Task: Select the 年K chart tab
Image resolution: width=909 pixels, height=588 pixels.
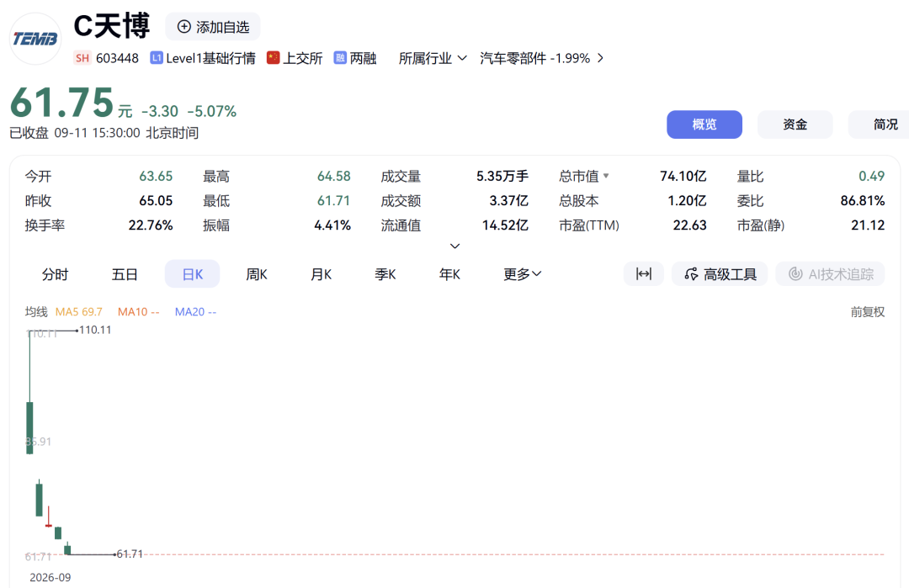Action: coord(449,274)
